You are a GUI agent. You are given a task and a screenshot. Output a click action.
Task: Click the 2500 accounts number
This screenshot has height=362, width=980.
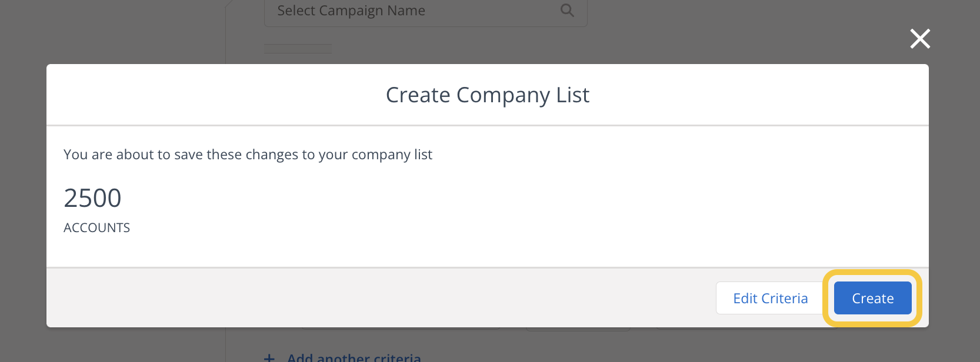tap(92, 198)
